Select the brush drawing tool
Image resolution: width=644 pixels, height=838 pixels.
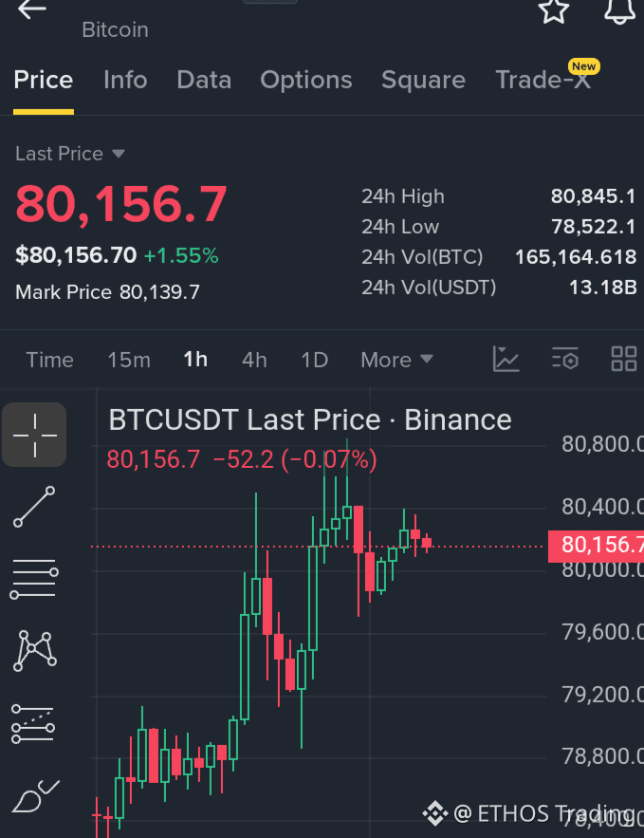click(x=35, y=796)
